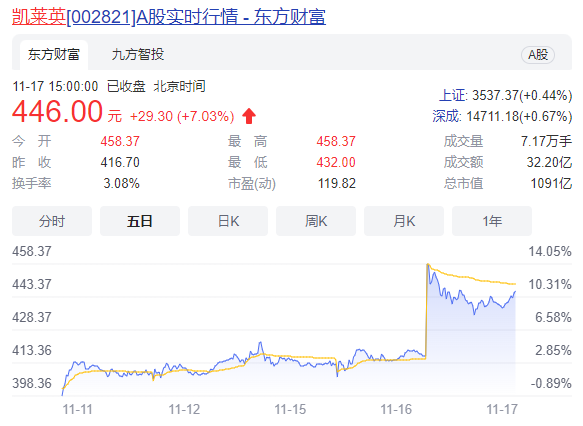
Task: Click the 总市值 1091亿 value
Action: 551,183
